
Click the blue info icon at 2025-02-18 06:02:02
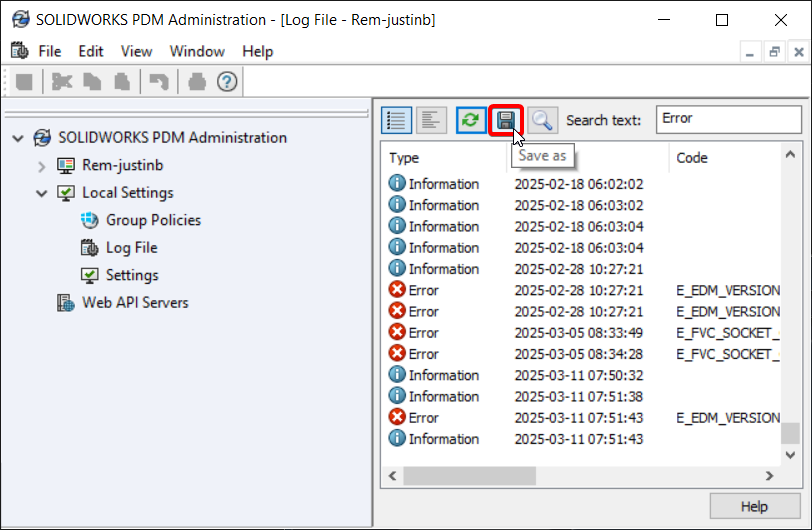pos(397,183)
